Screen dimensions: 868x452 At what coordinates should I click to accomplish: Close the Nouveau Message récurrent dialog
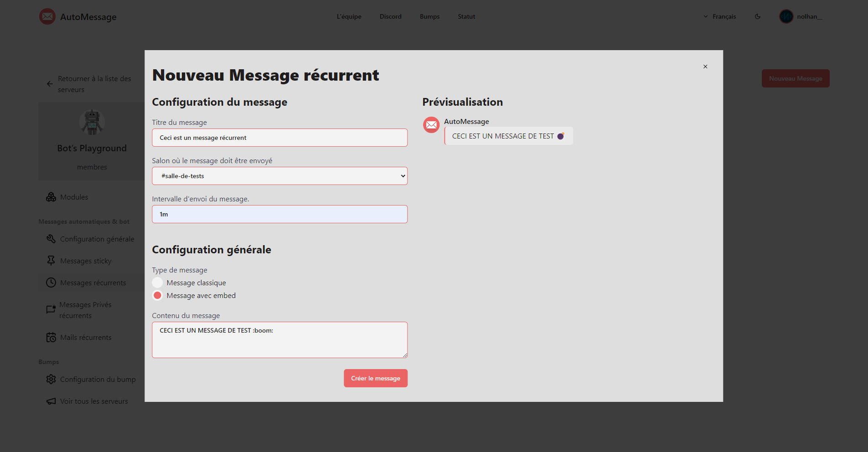pos(705,67)
